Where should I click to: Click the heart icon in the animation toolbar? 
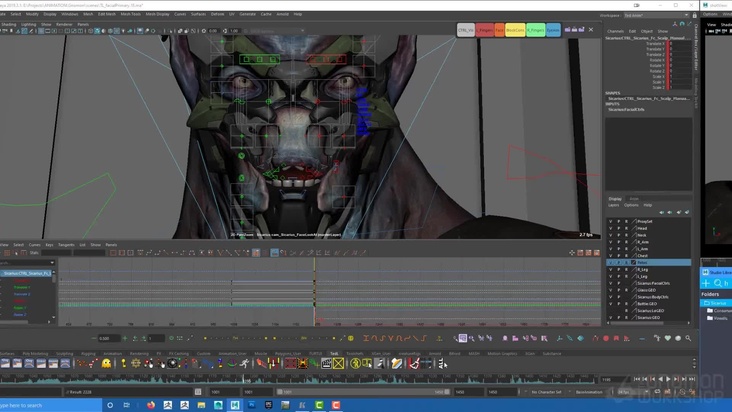click(x=668, y=338)
